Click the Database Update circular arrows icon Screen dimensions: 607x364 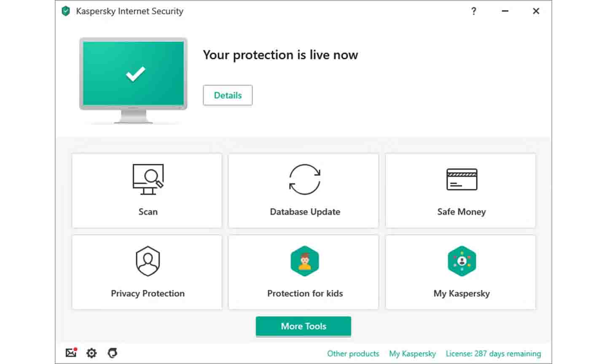[305, 179]
